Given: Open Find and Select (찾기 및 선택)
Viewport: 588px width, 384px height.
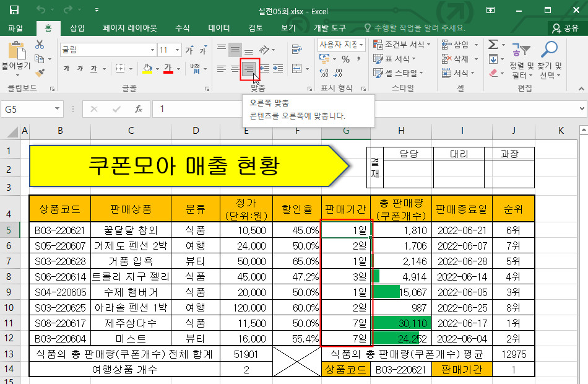Looking at the screenshot, I should 550,61.
